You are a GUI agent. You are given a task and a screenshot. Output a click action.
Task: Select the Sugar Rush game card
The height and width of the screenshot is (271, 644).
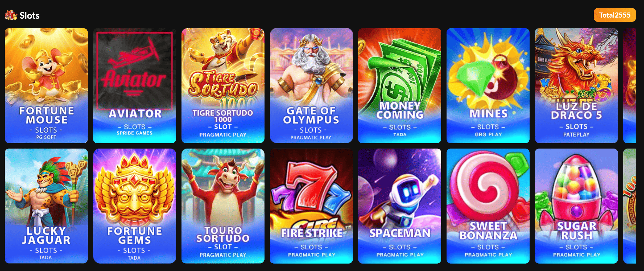pyautogui.click(x=576, y=206)
